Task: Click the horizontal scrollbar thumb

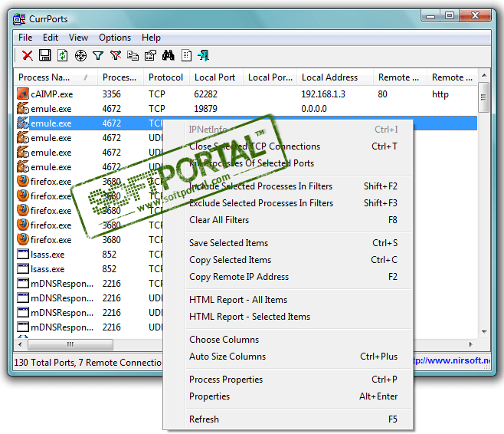Action: pos(70,344)
